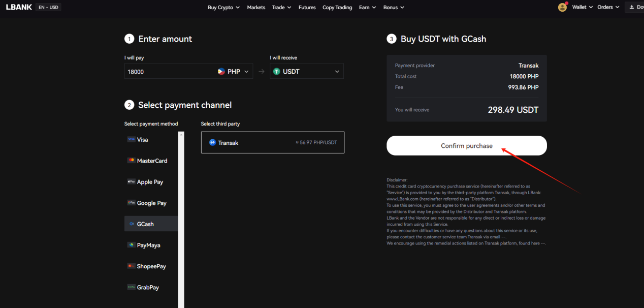Image resolution: width=644 pixels, height=308 pixels.
Task: Select Visa payment method
Action: [x=151, y=139]
